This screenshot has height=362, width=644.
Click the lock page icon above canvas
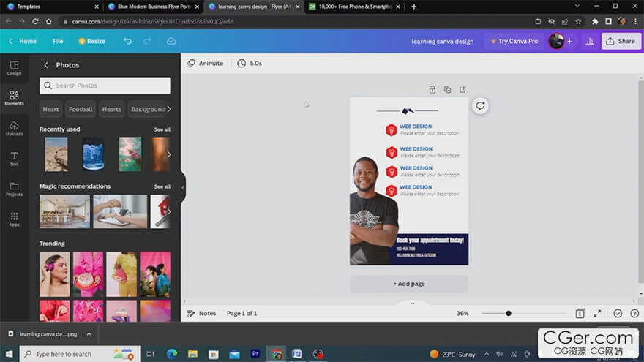click(x=432, y=90)
